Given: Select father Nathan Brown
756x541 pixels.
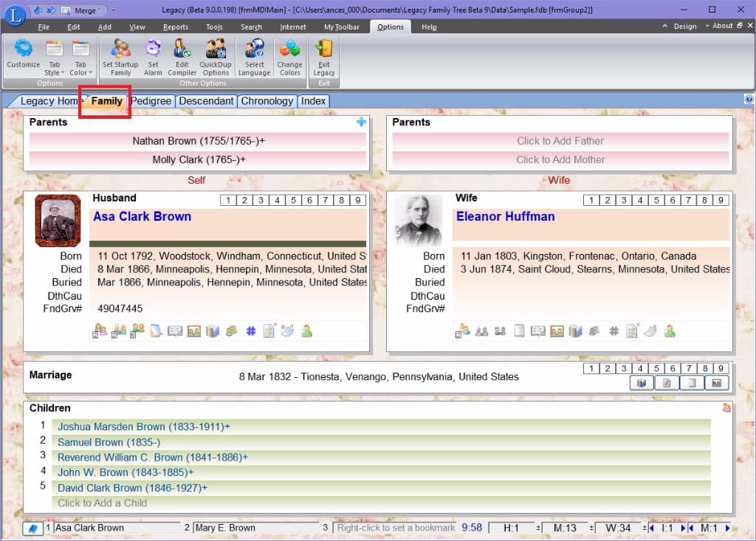Looking at the screenshot, I should pos(198,141).
